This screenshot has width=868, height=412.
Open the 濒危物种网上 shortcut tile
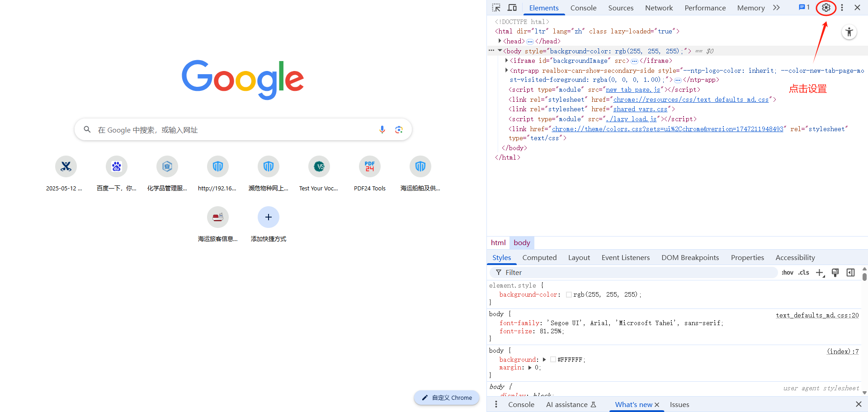coord(269,174)
